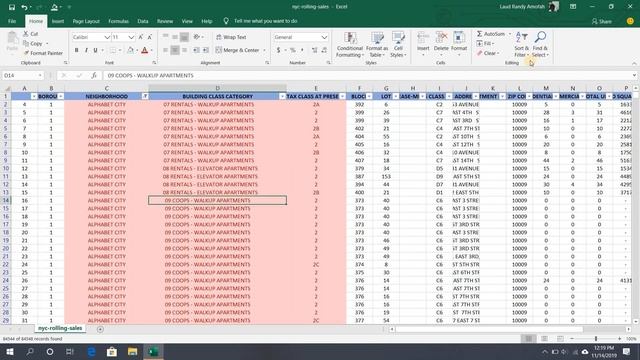This screenshot has width=640, height=360.
Task: Switch to the Insert ribbon tab
Action: click(x=58, y=21)
